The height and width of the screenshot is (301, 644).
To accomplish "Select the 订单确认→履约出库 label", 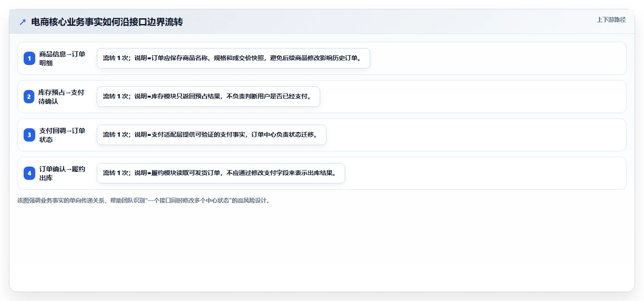I will (62, 173).
